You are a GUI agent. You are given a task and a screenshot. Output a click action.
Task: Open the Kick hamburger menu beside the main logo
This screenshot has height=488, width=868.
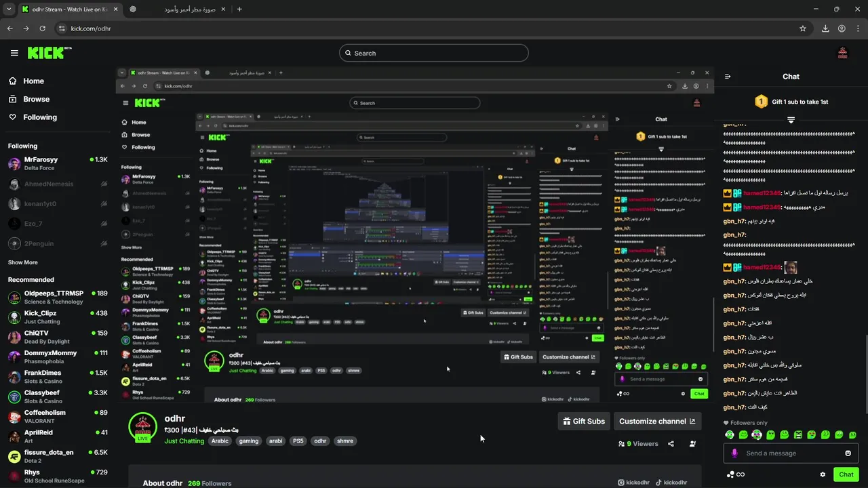pos(14,53)
